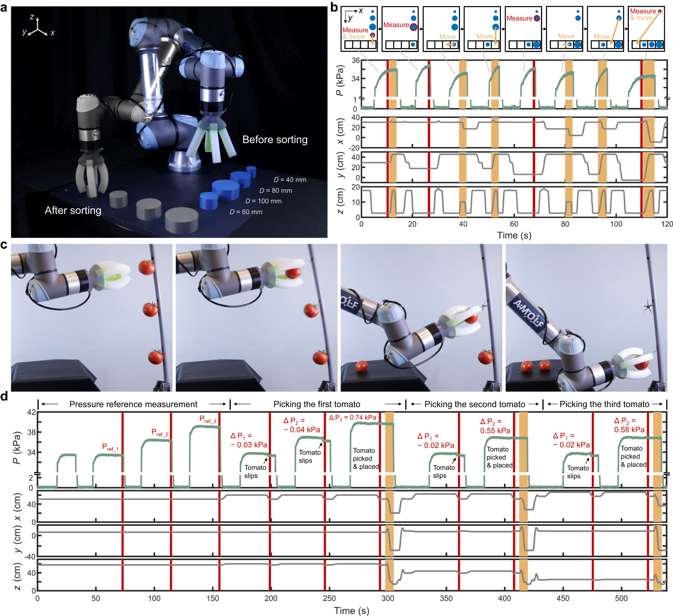The width and height of the screenshot is (673, 616).
Task: Click the P_ref_3 annotation in panel d
Action: pos(207,419)
